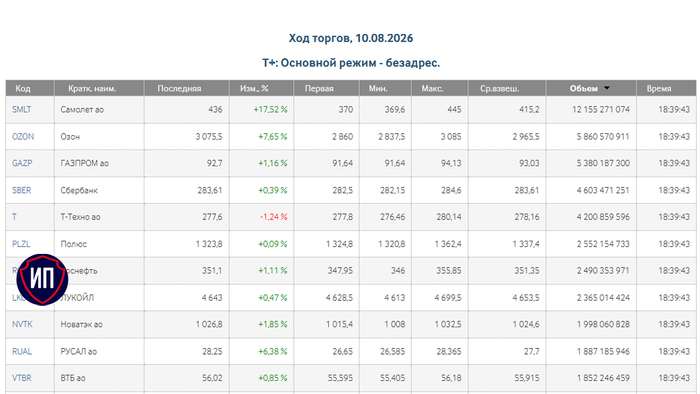Click the change value +1,16 %

[273, 163]
